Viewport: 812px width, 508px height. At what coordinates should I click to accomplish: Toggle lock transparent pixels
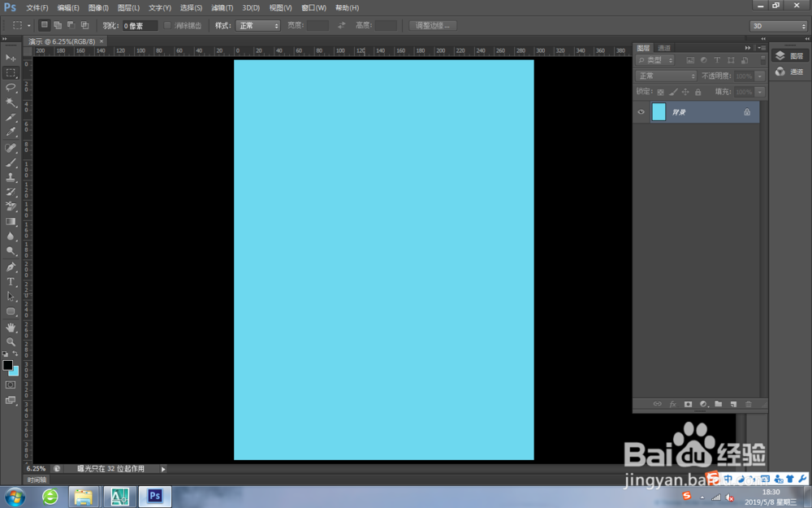point(660,92)
